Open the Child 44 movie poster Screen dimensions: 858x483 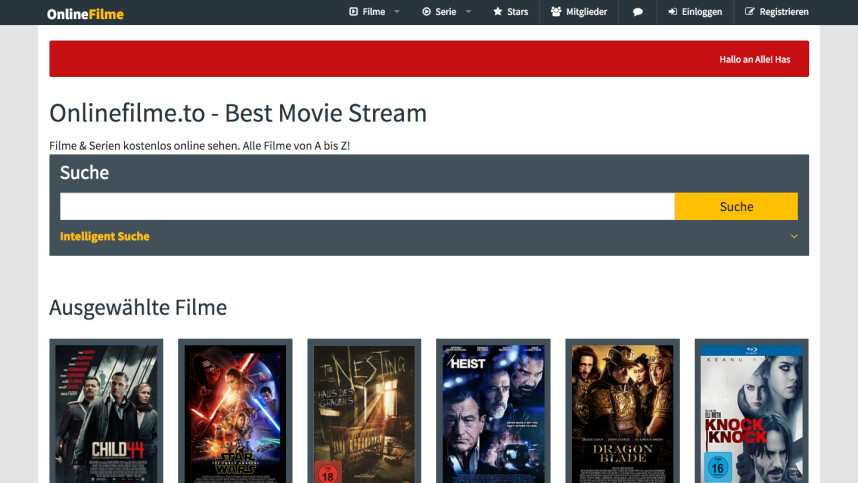point(106,413)
